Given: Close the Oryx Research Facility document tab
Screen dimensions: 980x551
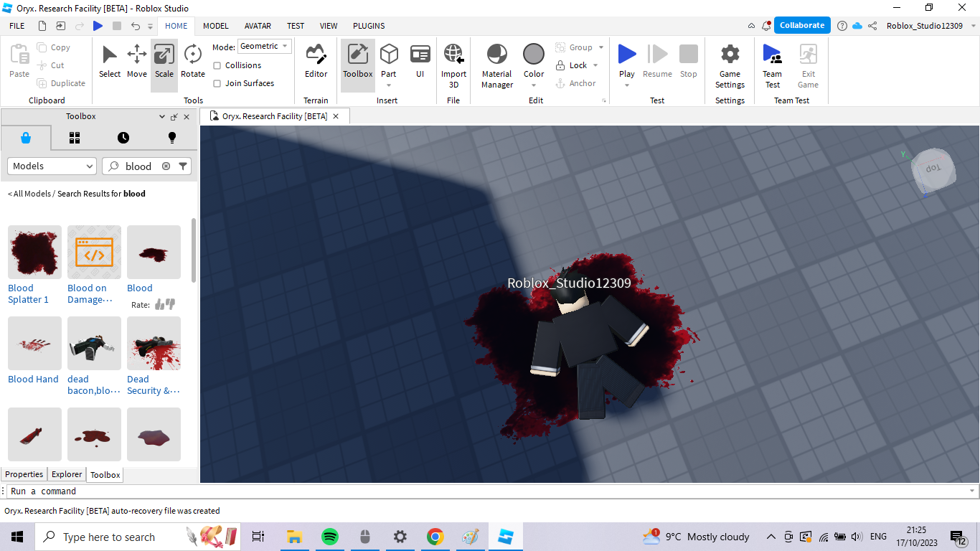Looking at the screenshot, I should click(x=336, y=116).
